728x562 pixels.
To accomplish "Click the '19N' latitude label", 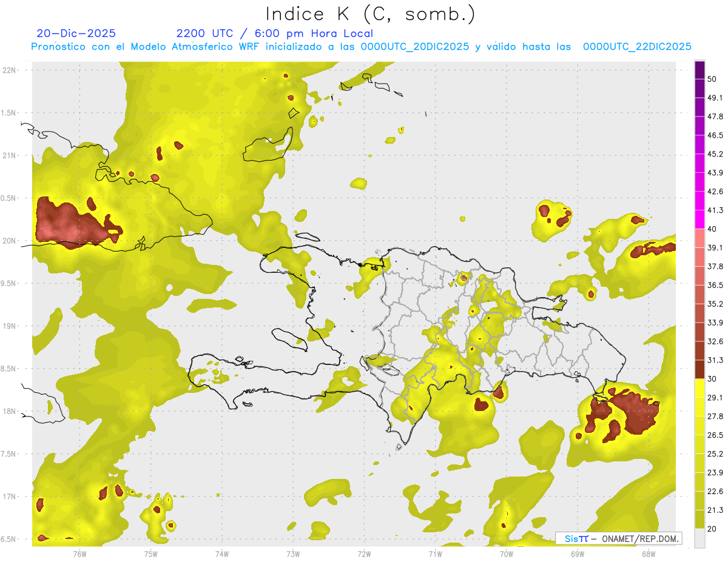I will click(10, 326).
